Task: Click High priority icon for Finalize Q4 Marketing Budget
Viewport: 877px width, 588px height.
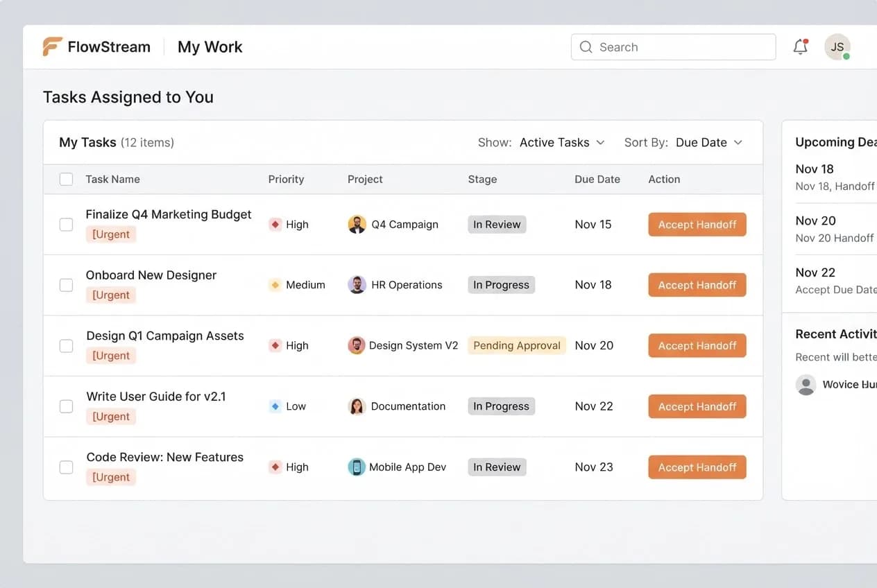Action: (x=275, y=225)
